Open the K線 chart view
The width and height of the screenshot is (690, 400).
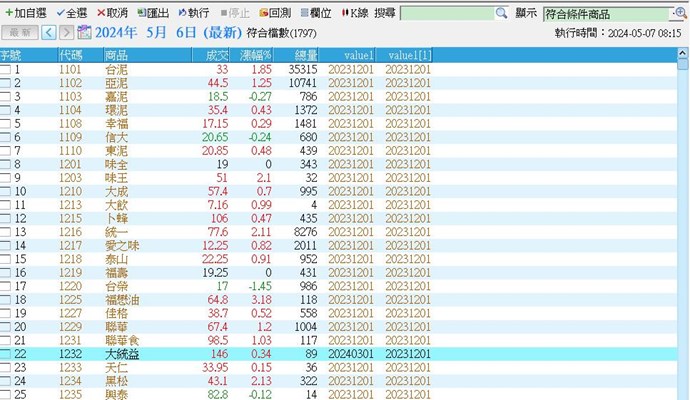click(354, 13)
